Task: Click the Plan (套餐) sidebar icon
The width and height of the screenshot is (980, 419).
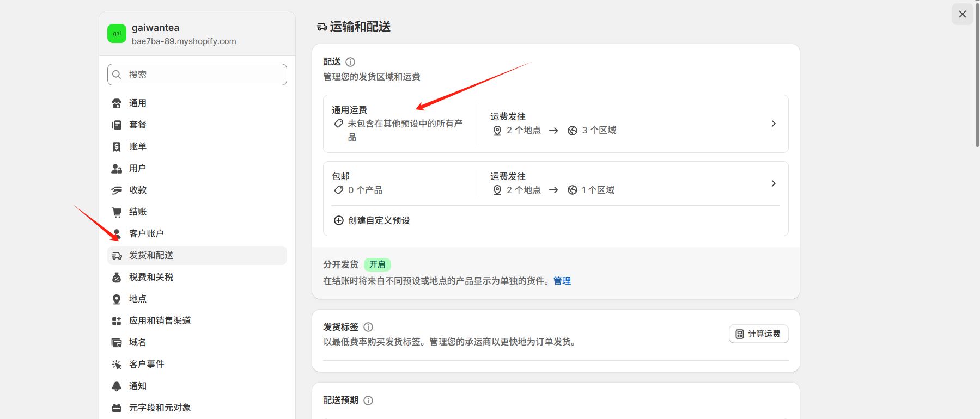Action: [117, 125]
